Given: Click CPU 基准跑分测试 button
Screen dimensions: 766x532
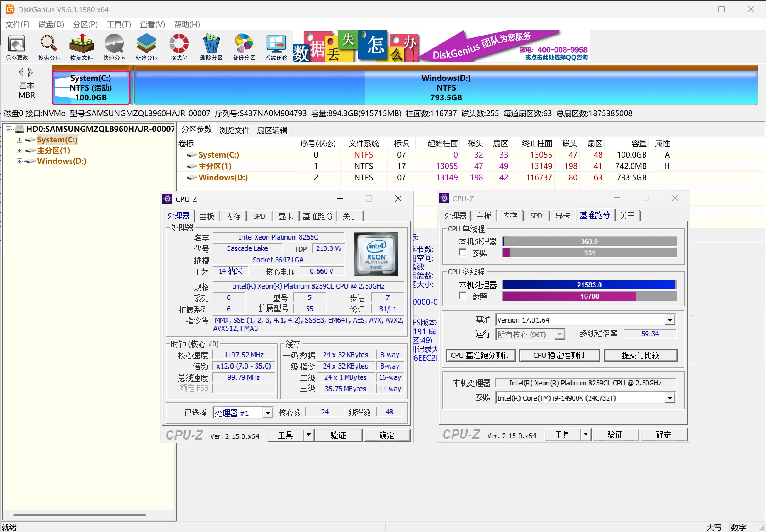Looking at the screenshot, I should pos(481,355).
